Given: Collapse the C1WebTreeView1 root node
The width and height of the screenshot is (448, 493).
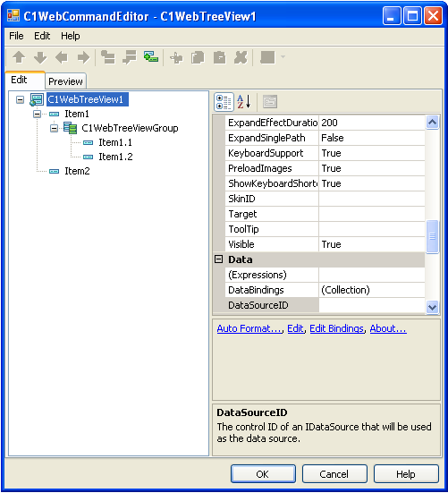Looking at the screenshot, I should (x=20, y=99).
